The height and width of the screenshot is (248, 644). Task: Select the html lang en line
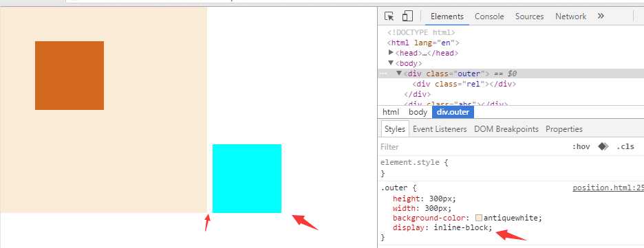422,43
